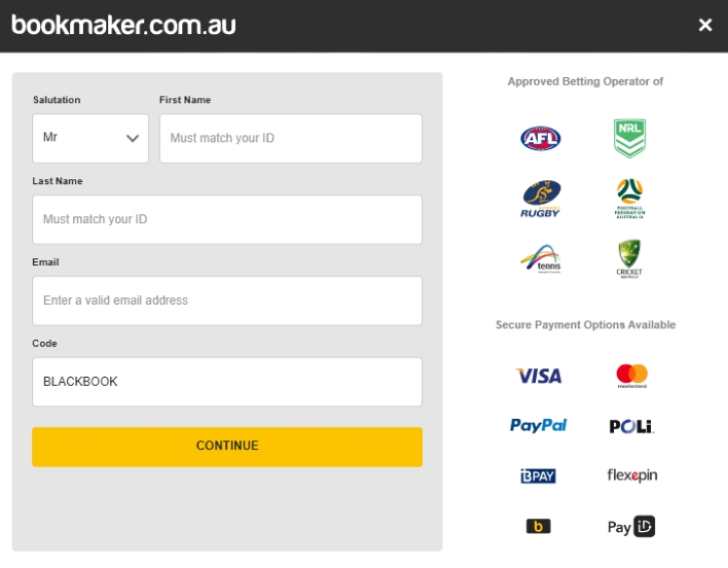Click the BPAY payment icon
Screen dimensions: 728x568
coord(538,475)
